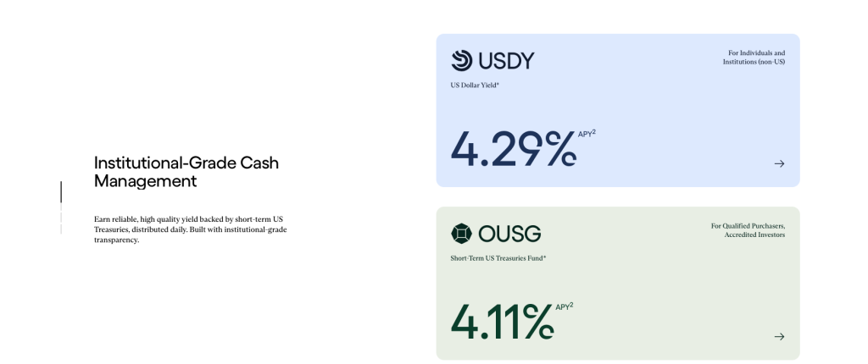Click the Institutional-Grade Cash Management heading
Viewport: 868px width, 364px height.
[186, 172]
